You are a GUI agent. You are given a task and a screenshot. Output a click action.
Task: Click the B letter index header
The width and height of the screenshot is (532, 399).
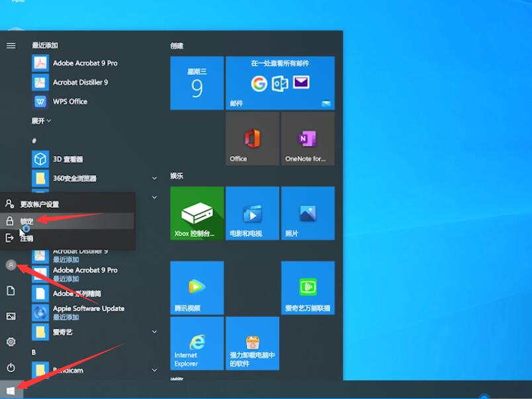coord(34,352)
